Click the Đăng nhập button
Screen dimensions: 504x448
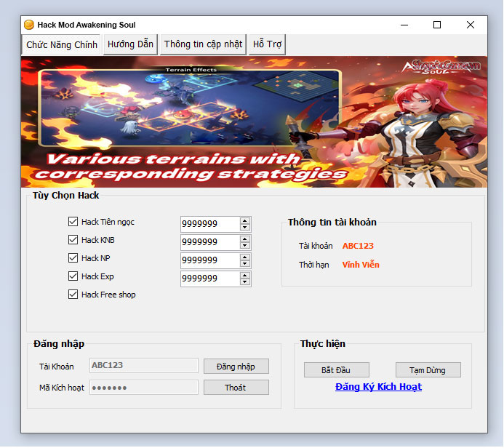(x=236, y=367)
